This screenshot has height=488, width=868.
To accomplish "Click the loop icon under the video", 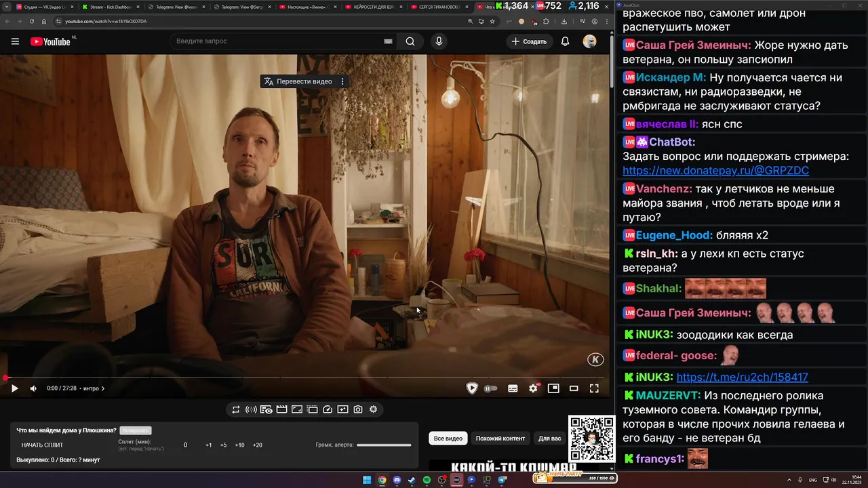I will 236,409.
